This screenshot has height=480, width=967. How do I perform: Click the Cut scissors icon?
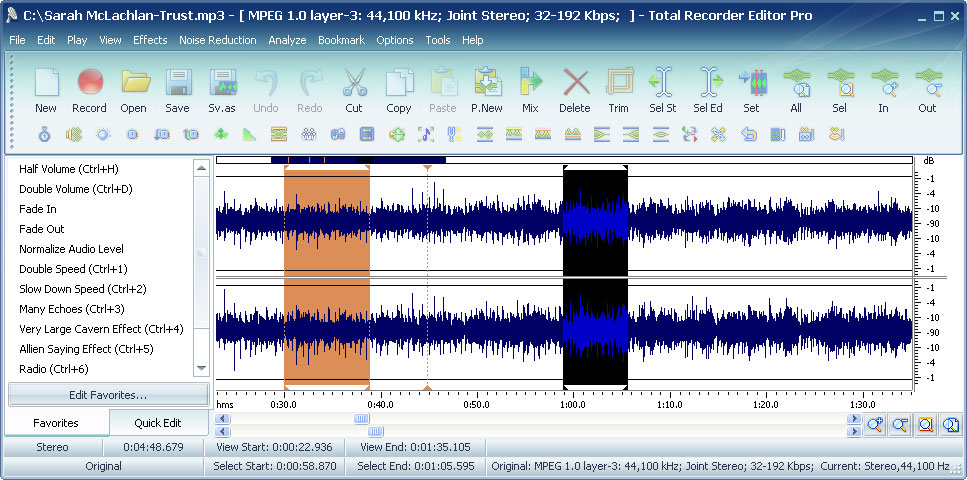pyautogui.click(x=355, y=82)
